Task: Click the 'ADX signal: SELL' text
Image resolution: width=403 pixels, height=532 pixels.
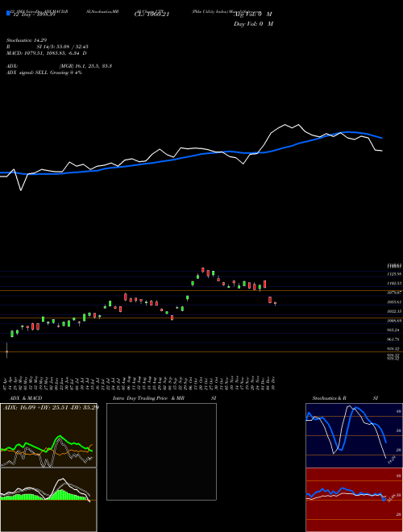Action: coord(44,73)
